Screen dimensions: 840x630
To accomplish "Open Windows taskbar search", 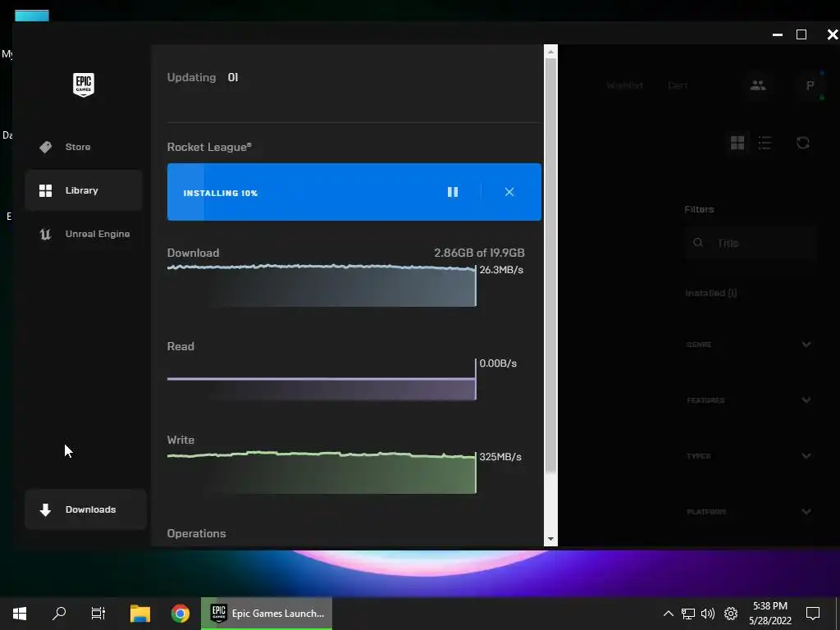I will pos(59,614).
